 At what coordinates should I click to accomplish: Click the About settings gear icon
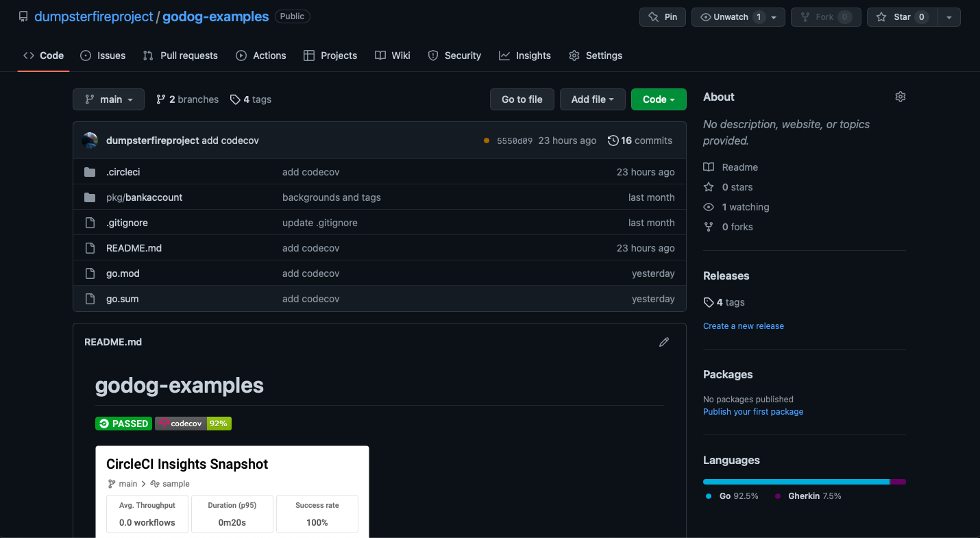click(x=901, y=97)
